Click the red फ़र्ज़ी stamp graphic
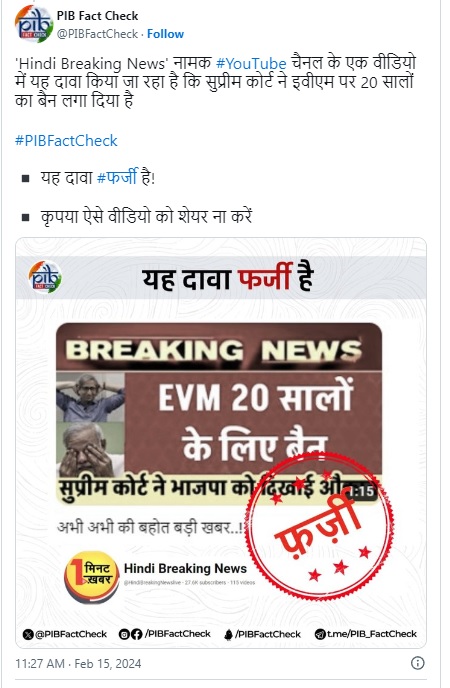The image size is (450, 688). click(x=319, y=527)
